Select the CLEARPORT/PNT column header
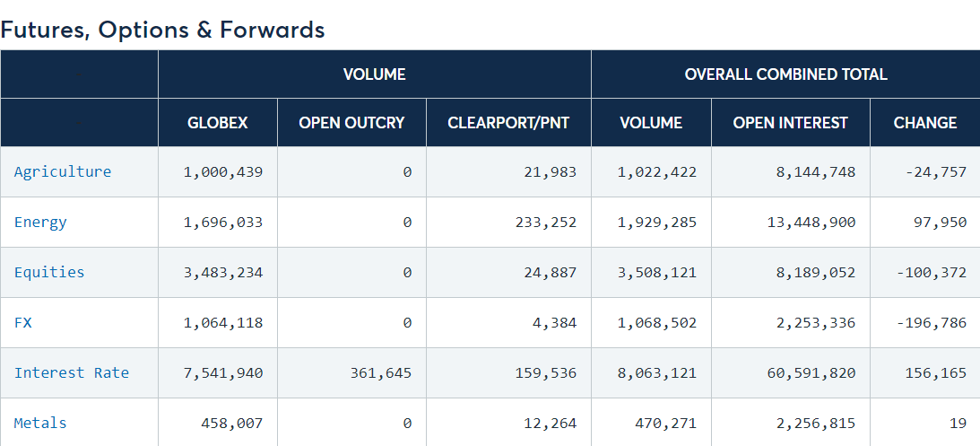Screen dimensions: 980x446 (508, 123)
